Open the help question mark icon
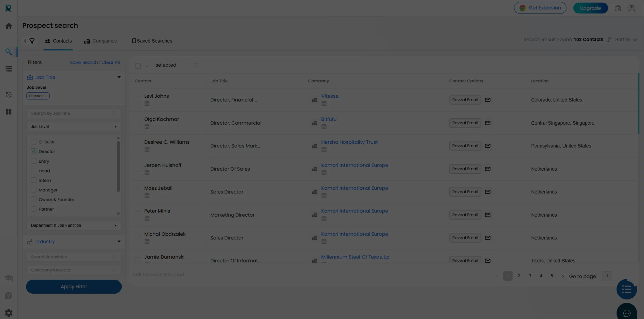The width and height of the screenshot is (644, 319). (x=9, y=296)
